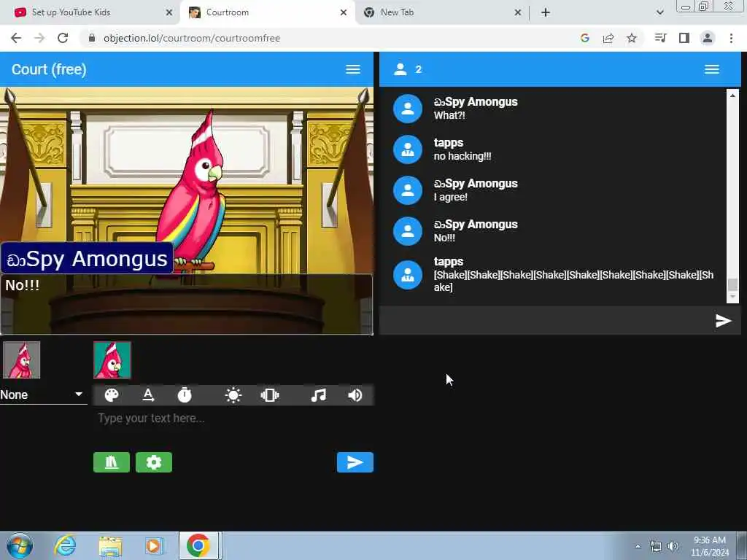
Task: Show hidden system tray icons
Action: point(638,547)
